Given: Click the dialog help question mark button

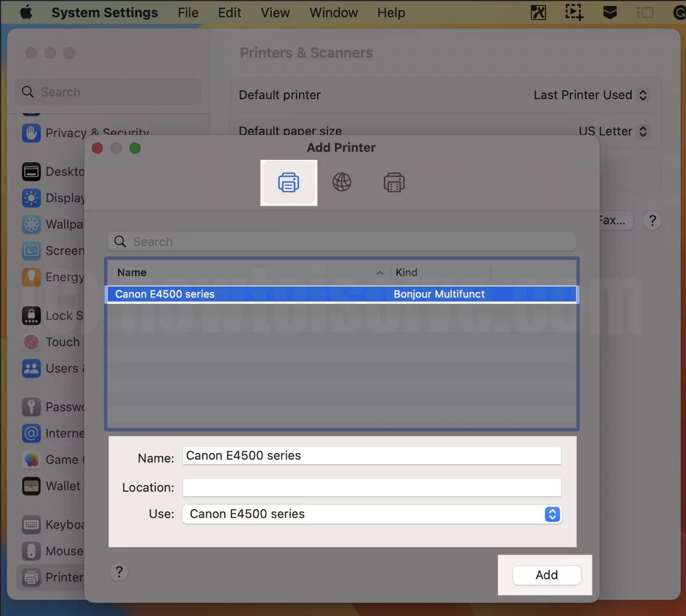Looking at the screenshot, I should (x=119, y=572).
